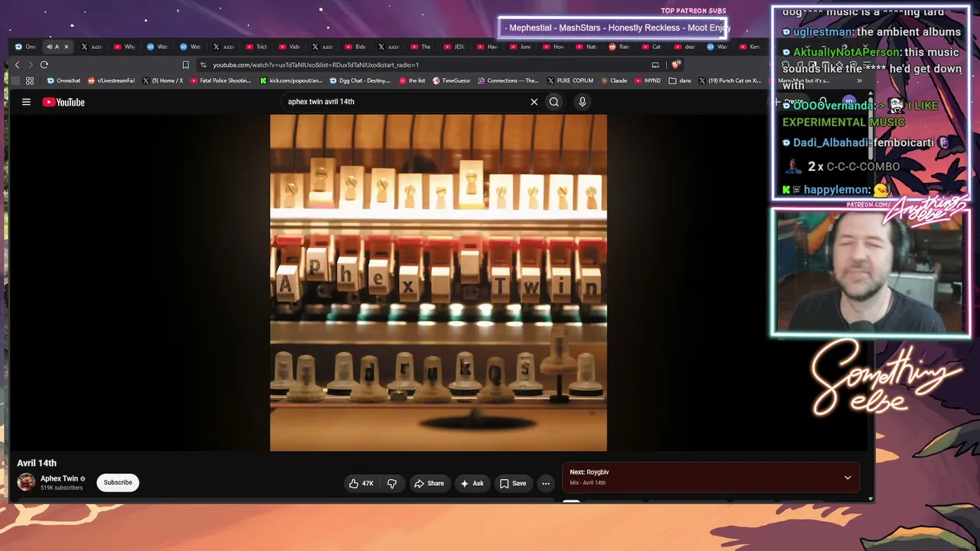Open picture-in-picture icon in address bar

(655, 65)
